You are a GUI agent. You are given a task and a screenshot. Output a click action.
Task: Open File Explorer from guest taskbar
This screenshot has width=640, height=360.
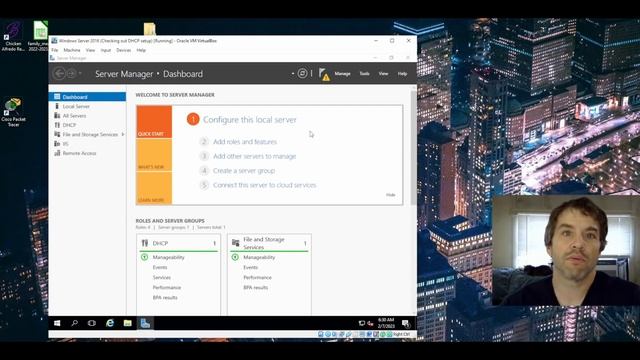[128, 323]
